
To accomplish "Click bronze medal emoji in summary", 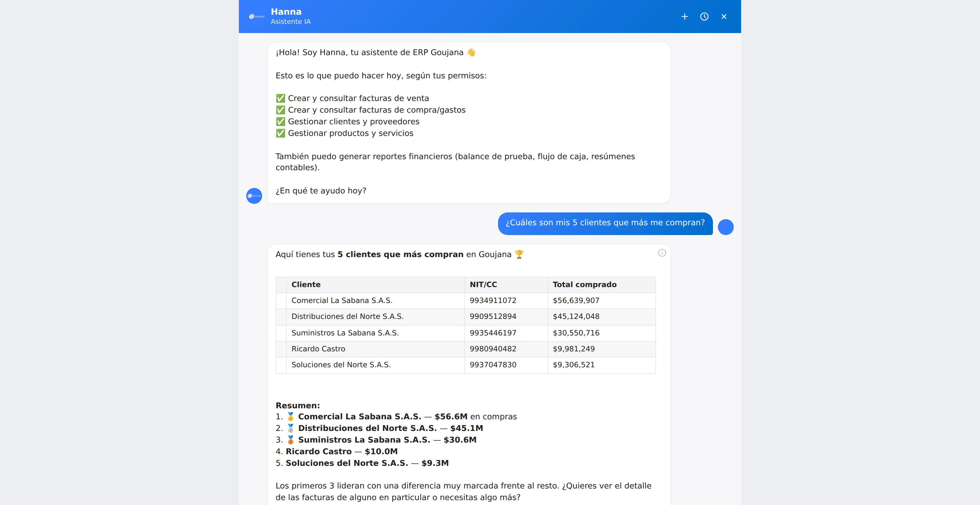I will point(291,440).
